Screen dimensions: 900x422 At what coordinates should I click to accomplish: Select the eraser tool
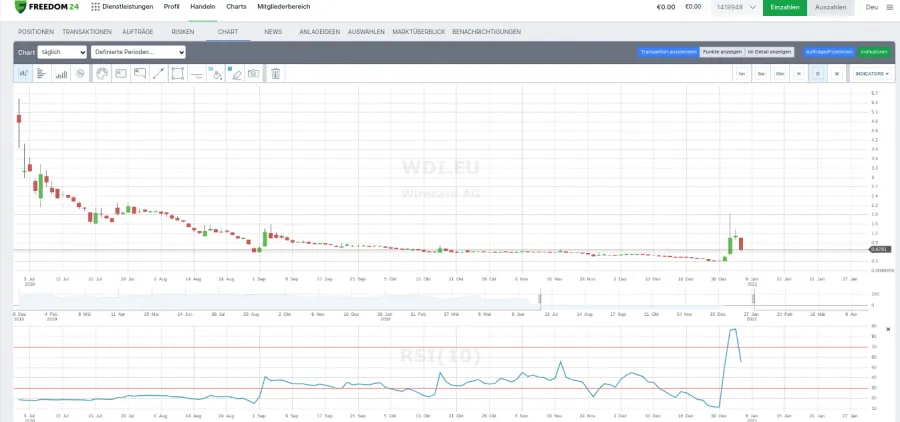[x=235, y=73]
